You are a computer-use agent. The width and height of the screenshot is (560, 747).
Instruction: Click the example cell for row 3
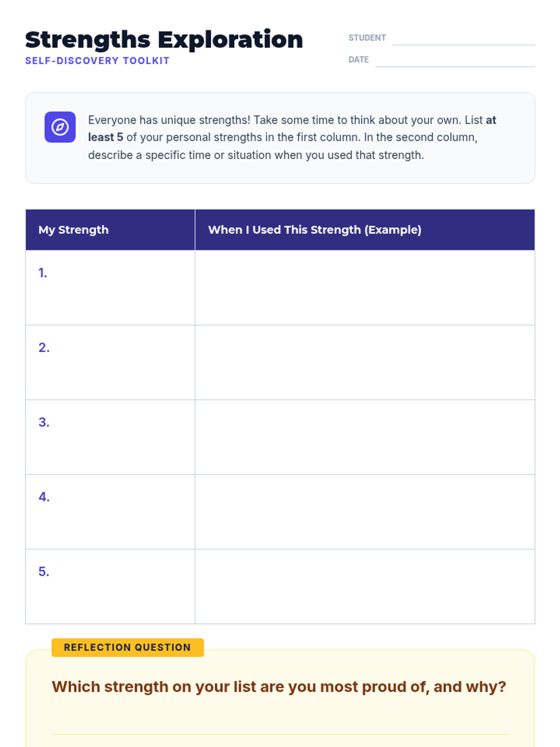coord(365,437)
